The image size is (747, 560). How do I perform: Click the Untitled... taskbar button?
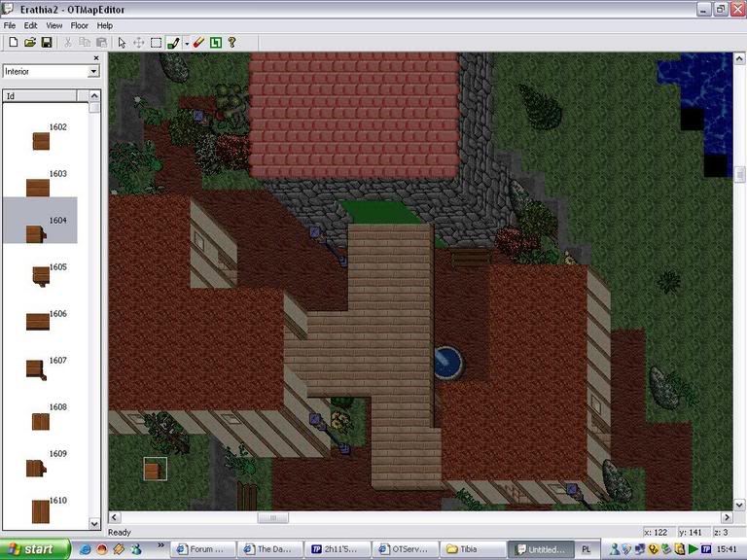(541, 549)
